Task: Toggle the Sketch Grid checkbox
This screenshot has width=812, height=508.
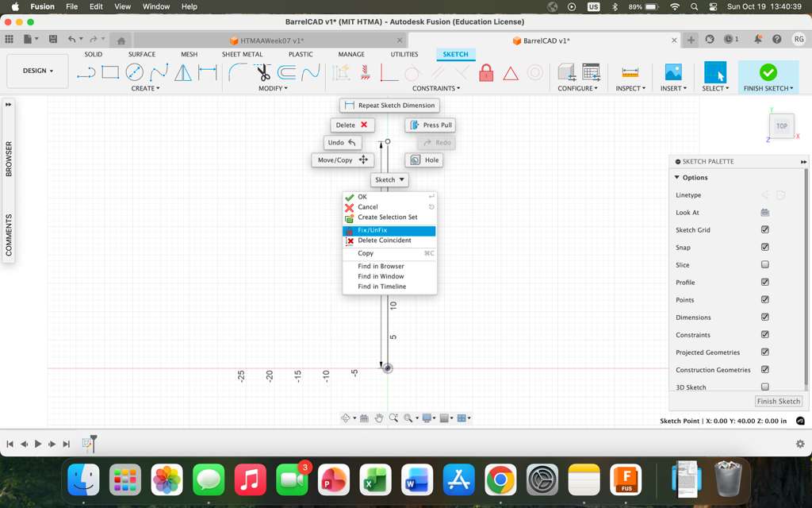Action: [764, 230]
